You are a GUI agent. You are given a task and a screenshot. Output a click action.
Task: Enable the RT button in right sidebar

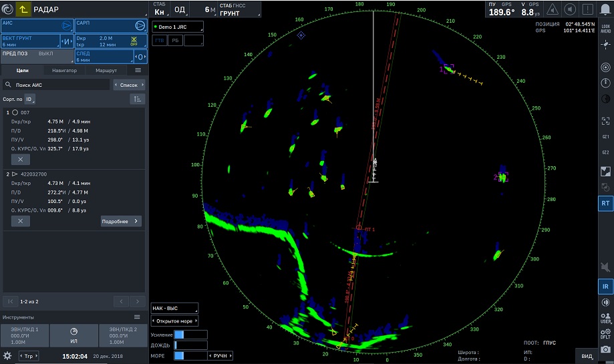(605, 203)
